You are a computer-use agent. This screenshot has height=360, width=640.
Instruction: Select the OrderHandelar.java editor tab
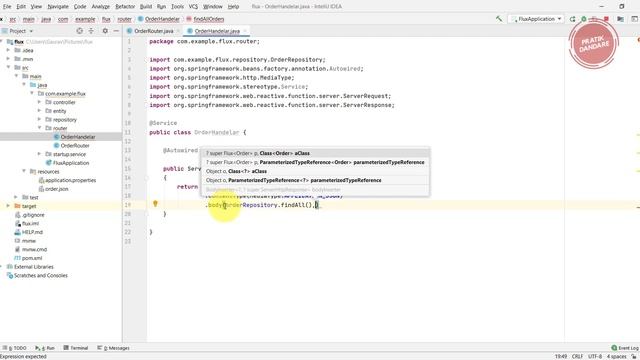pos(217,31)
